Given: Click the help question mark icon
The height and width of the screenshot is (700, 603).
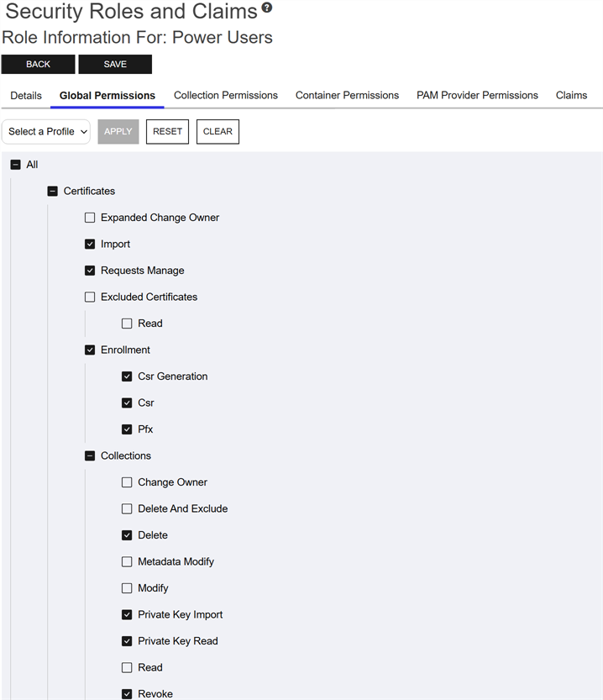Looking at the screenshot, I should pyautogui.click(x=267, y=8).
